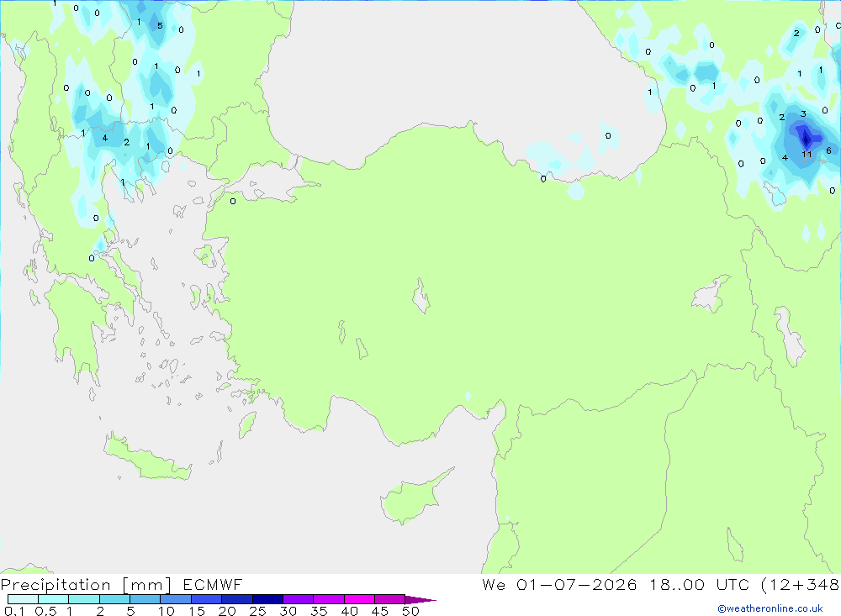Click the '30' legend scale label

[x=288, y=611]
